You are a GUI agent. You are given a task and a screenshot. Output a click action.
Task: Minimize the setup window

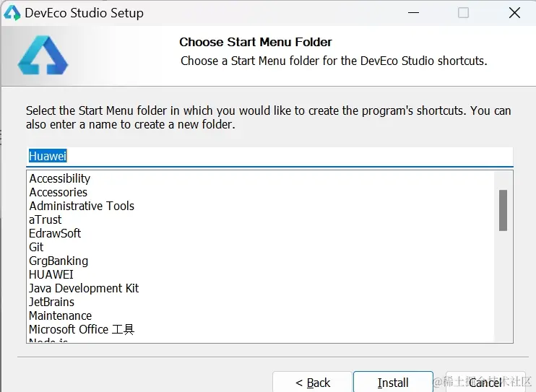point(412,13)
